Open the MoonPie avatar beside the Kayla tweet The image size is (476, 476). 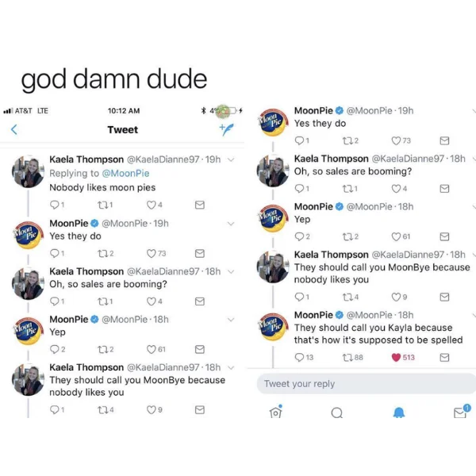tap(273, 327)
